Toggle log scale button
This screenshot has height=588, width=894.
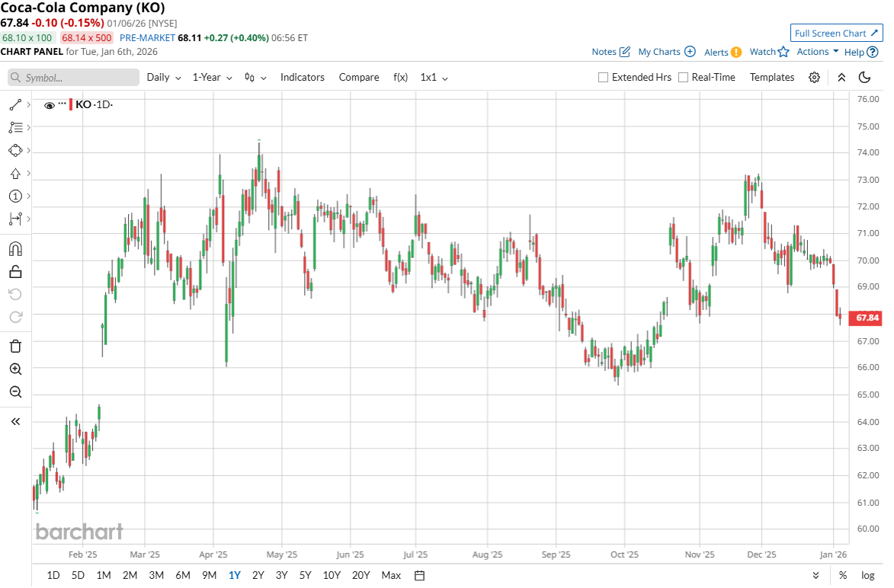868,576
